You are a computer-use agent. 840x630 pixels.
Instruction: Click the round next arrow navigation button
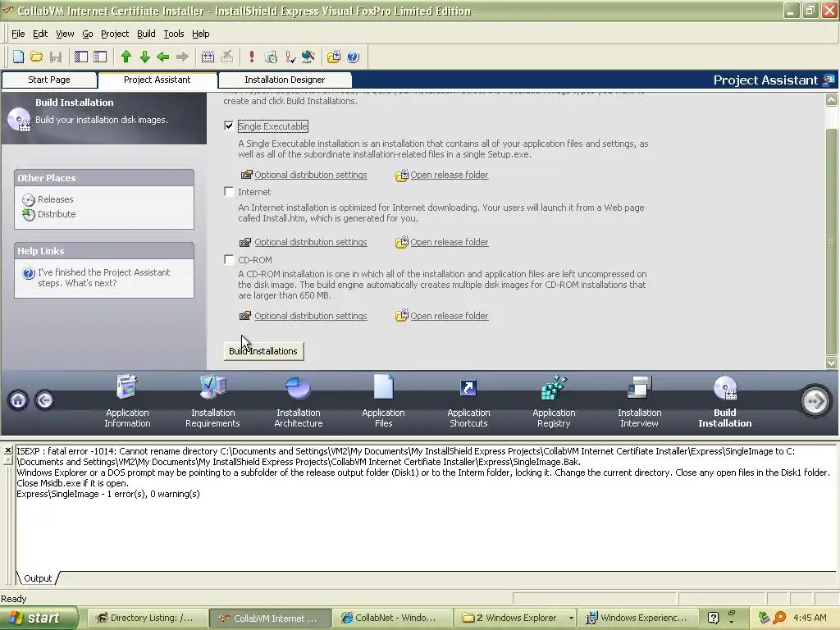tap(815, 400)
